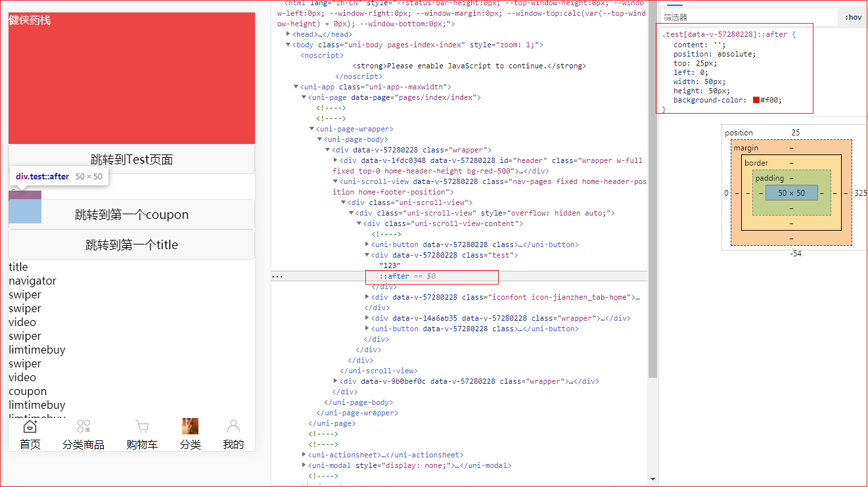Screen dimensions: 868x487
Task: Focus the 筛选器 styles filter field
Action: click(749, 17)
